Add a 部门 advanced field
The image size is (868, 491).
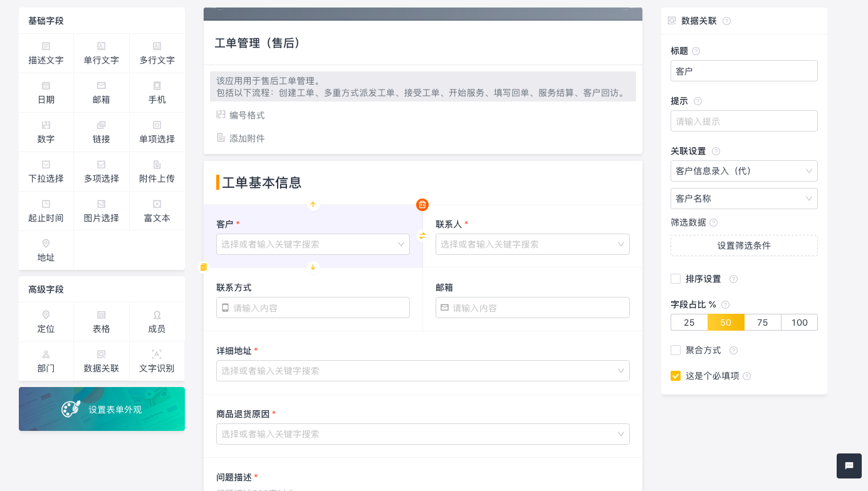[46, 361]
